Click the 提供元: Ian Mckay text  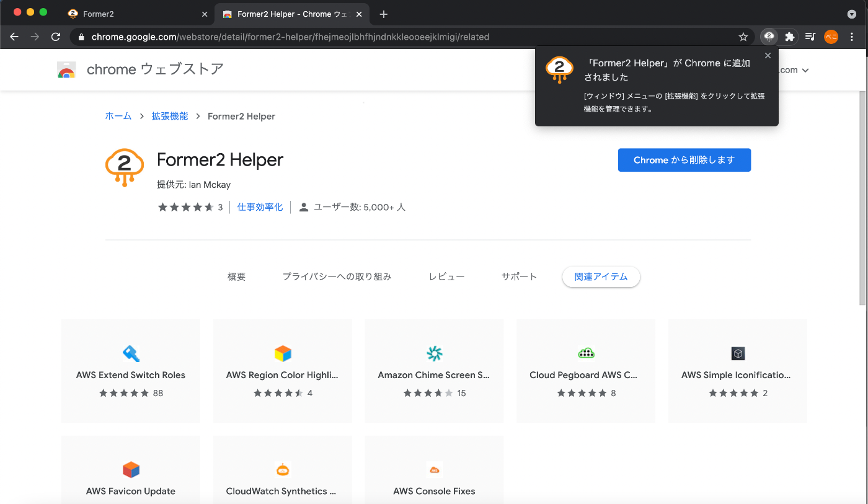click(x=194, y=185)
